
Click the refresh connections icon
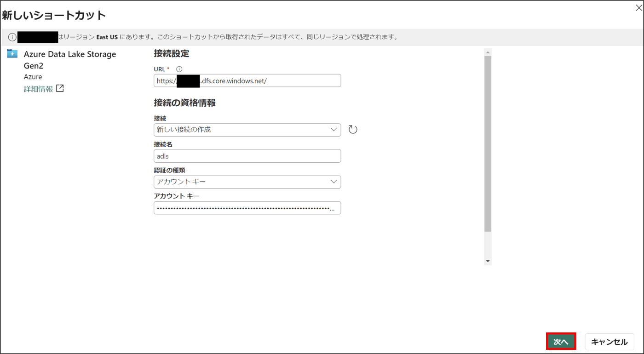click(353, 130)
